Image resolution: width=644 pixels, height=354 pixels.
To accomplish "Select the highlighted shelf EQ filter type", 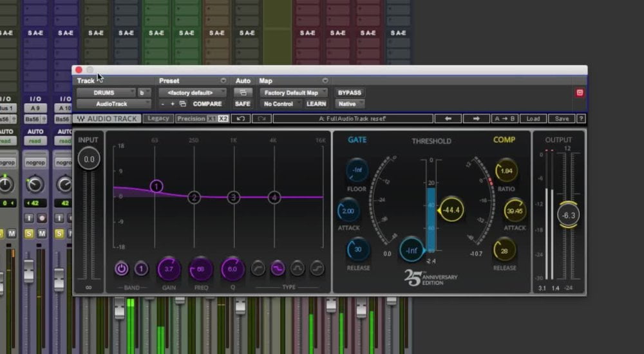I will coord(278,268).
